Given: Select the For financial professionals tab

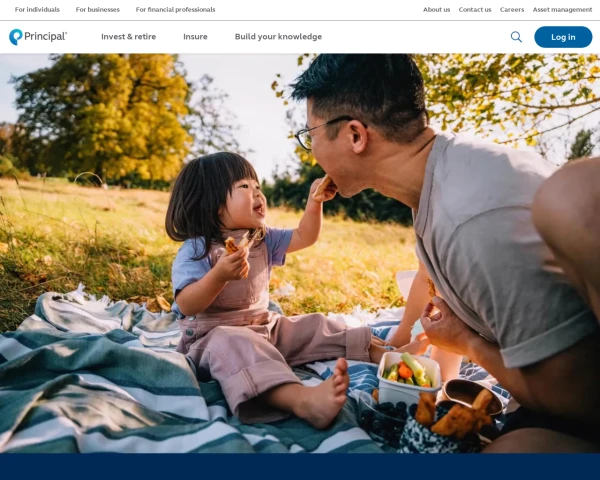Looking at the screenshot, I should coord(175,10).
